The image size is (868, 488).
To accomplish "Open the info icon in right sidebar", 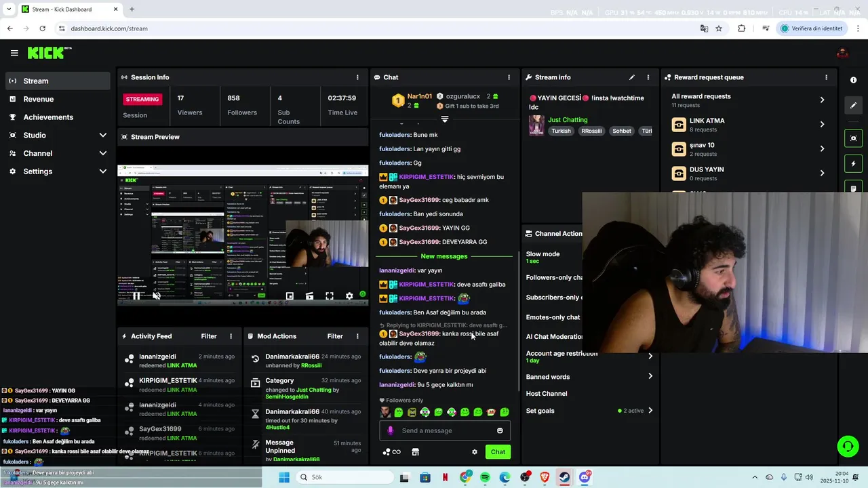I will point(853,80).
